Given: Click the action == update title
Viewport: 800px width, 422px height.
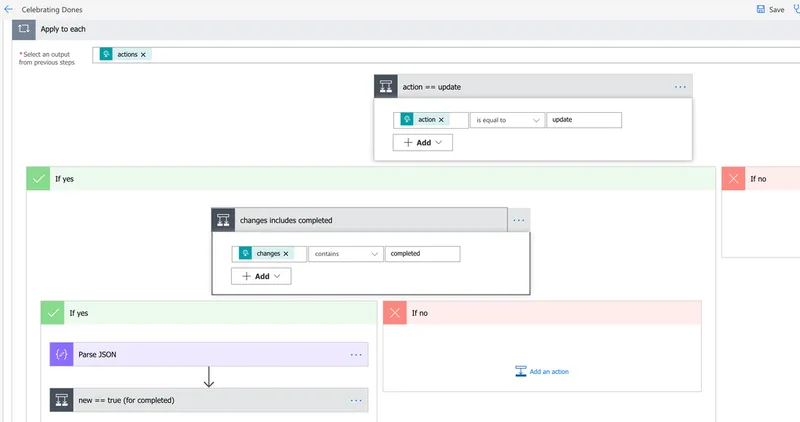Looking at the screenshot, I should 432,87.
